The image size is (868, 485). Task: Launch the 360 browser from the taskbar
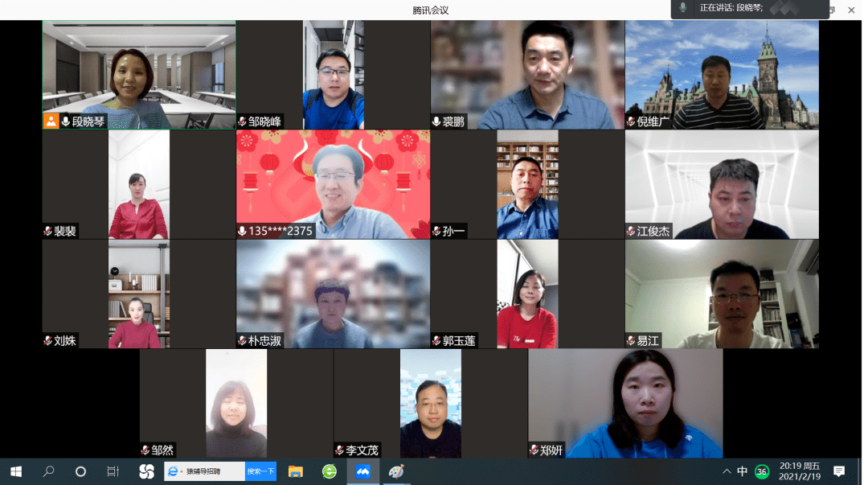tap(329, 472)
